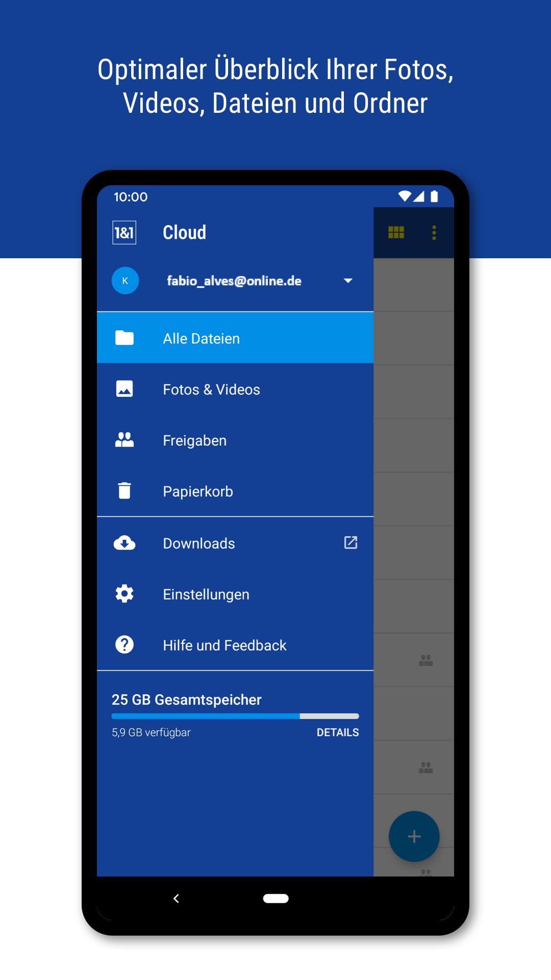Switch to grid view icon
Image resolution: width=551 pixels, height=980 pixels.
(396, 233)
